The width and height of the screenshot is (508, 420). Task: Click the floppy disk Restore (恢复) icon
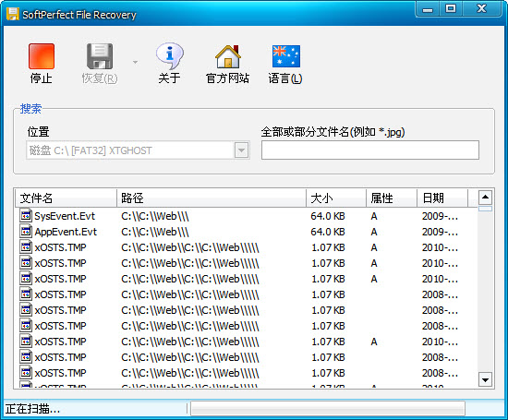100,56
